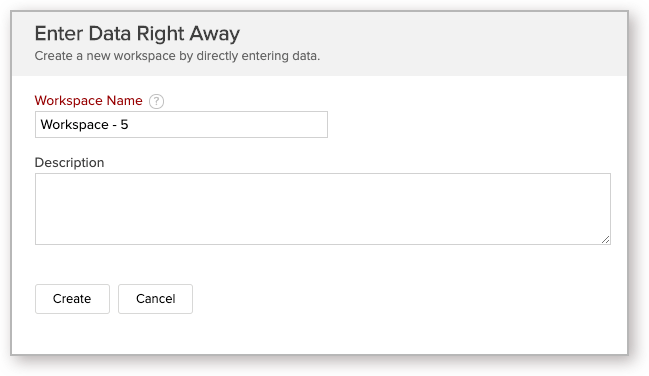This screenshot has height=376, width=649.
Task: Focus the Workspace Name input field
Action: 181,124
